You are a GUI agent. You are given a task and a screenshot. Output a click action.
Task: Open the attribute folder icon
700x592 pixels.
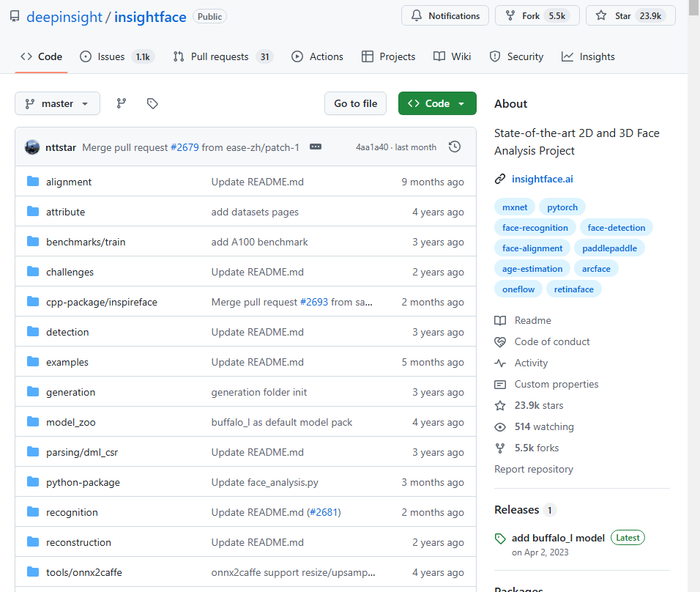pos(33,211)
